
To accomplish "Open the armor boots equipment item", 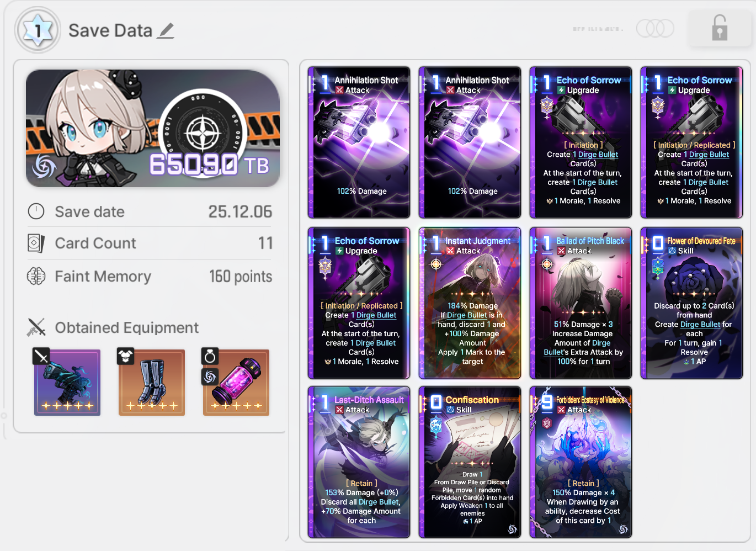I will point(152,382).
